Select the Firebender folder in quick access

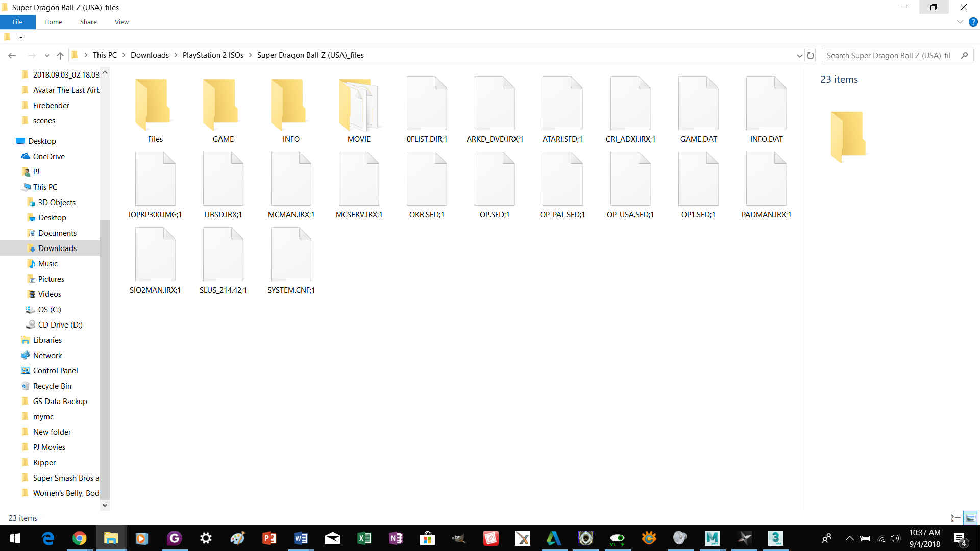point(50,105)
